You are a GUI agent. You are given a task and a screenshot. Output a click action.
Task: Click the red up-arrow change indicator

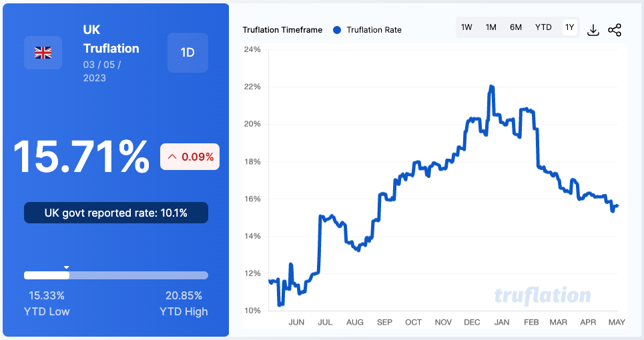click(172, 157)
